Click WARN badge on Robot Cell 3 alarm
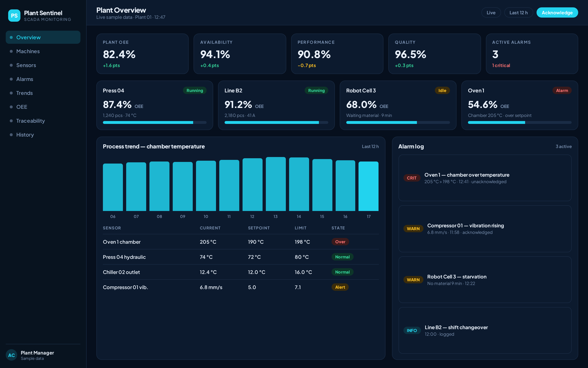This screenshot has width=588, height=368. click(x=413, y=280)
